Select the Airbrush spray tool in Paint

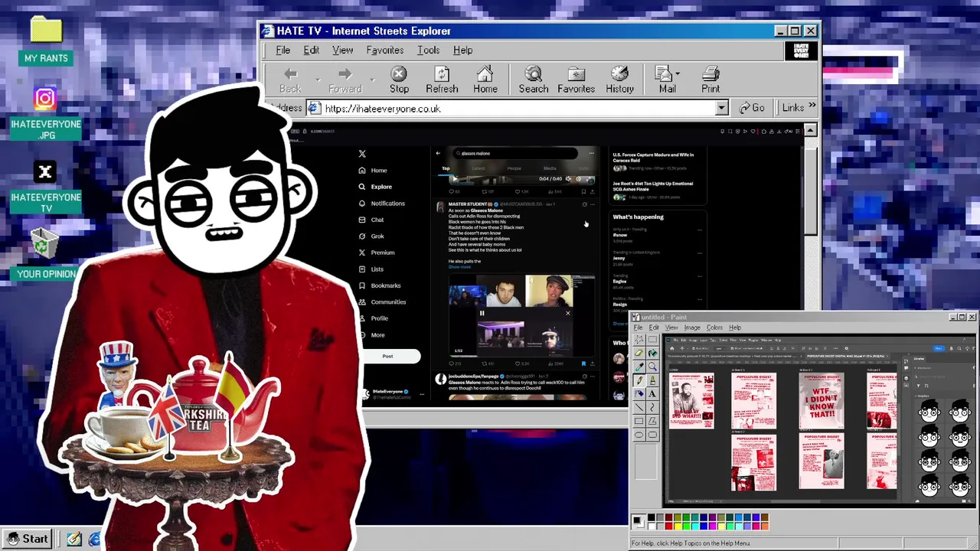[x=639, y=393]
